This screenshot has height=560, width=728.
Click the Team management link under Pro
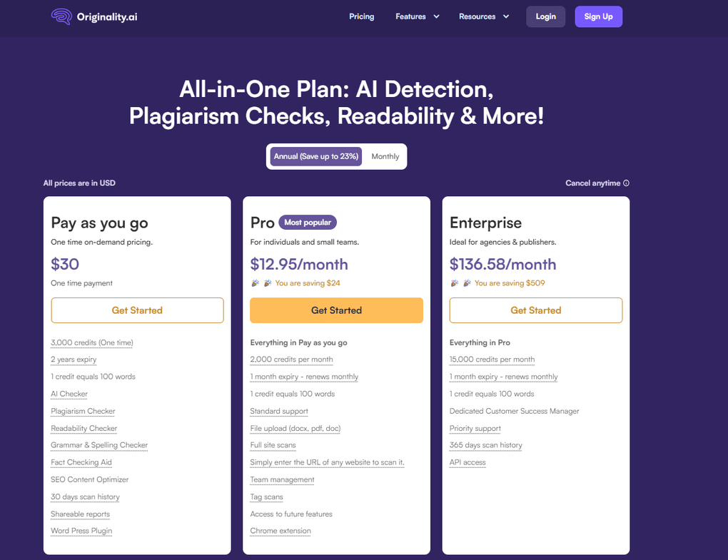(282, 479)
